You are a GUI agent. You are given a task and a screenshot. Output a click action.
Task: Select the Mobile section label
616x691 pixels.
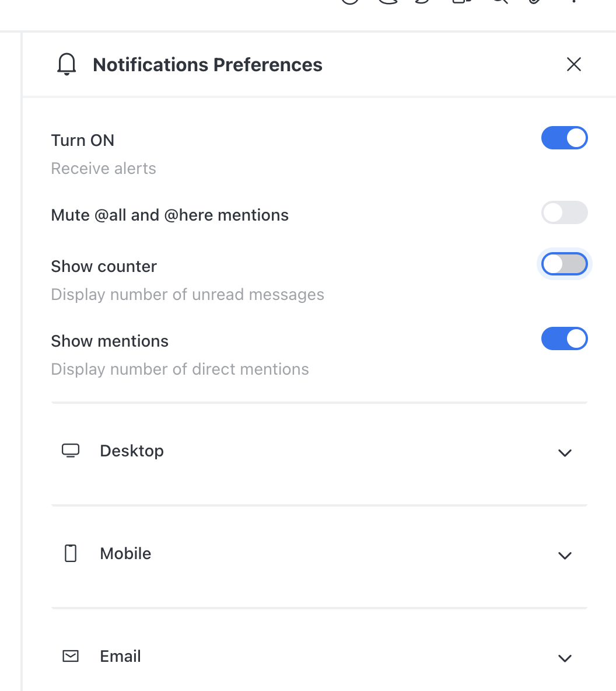click(x=125, y=553)
